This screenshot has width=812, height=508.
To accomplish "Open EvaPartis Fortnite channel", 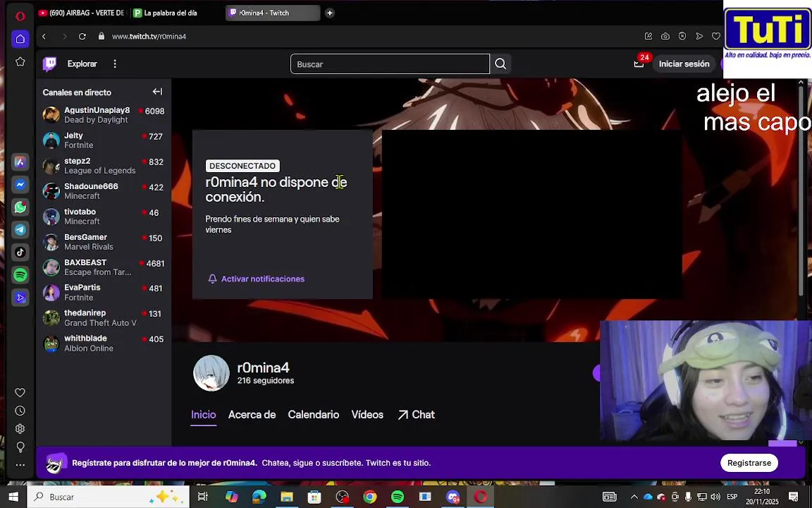I will (104, 292).
